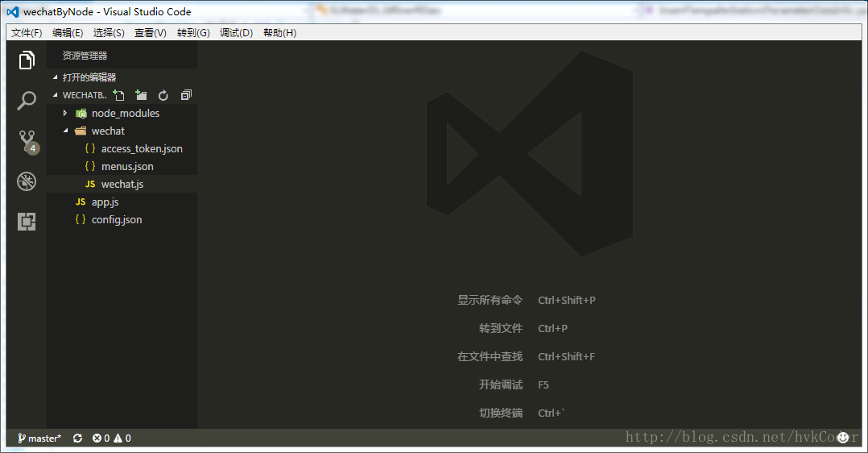Click 转到文件 shortcut hint
Viewport: 868px width, 453px height.
coord(501,328)
